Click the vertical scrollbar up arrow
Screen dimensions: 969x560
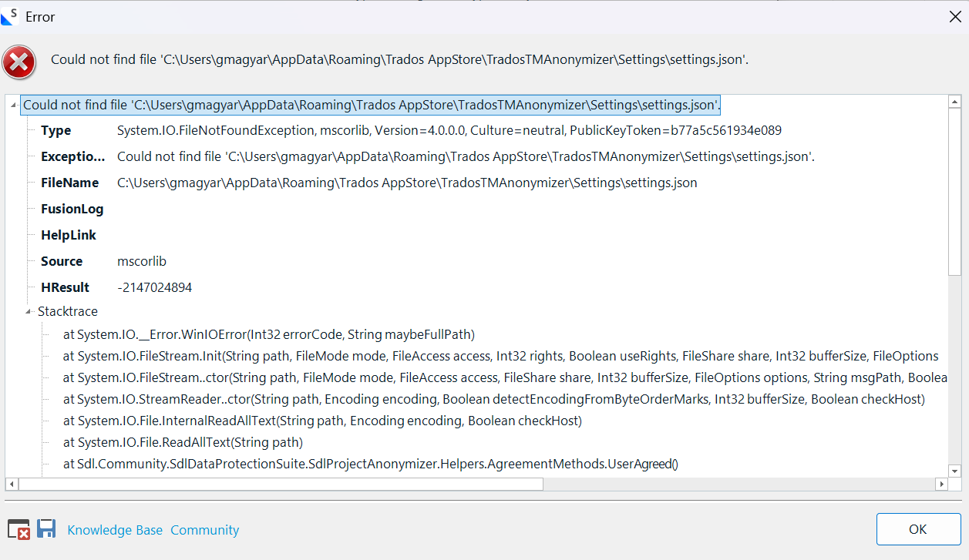point(954,102)
